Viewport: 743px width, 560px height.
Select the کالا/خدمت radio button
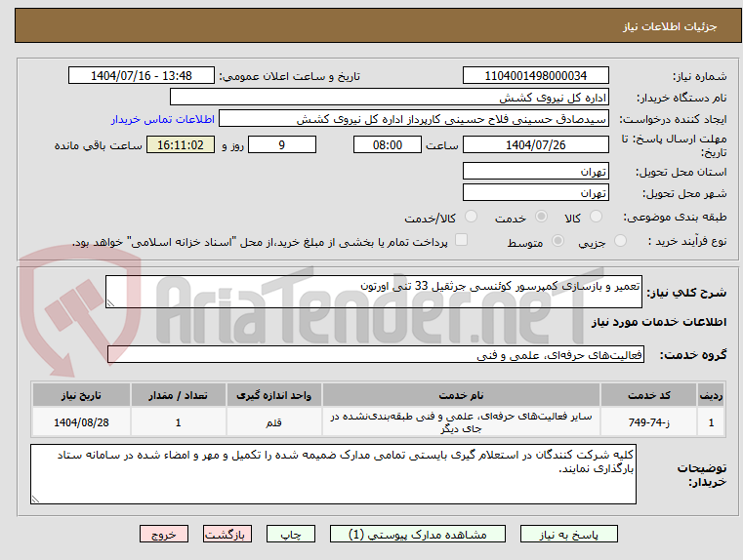click(471, 217)
